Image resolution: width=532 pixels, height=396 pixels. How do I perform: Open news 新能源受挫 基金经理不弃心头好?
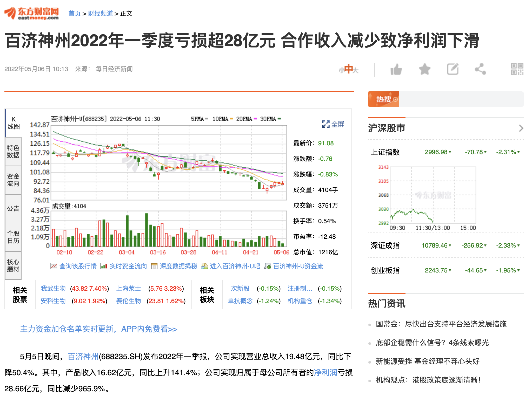[428, 361]
